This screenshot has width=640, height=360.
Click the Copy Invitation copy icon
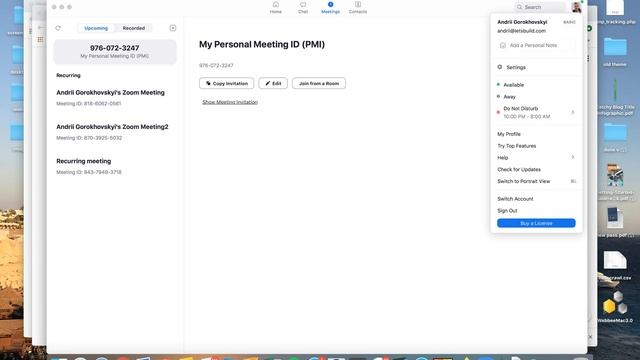(x=208, y=83)
